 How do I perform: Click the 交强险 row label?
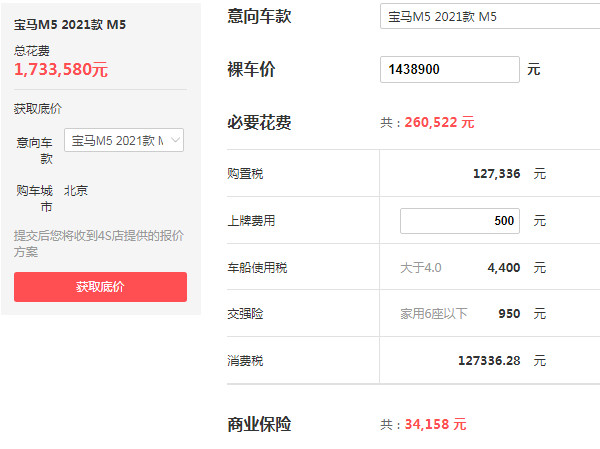pyautogui.click(x=245, y=314)
